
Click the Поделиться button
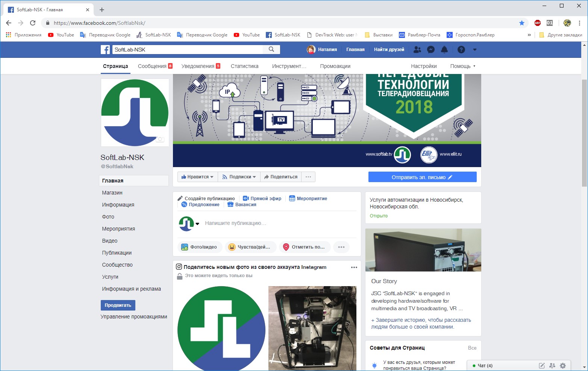click(280, 177)
